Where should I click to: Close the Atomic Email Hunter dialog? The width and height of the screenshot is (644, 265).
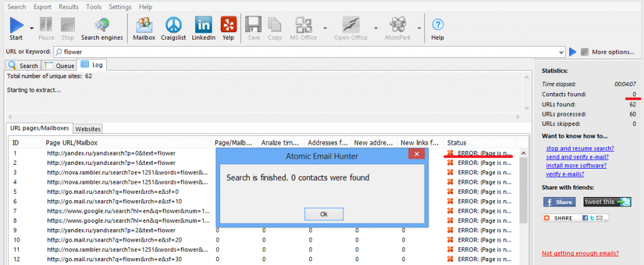(416, 154)
